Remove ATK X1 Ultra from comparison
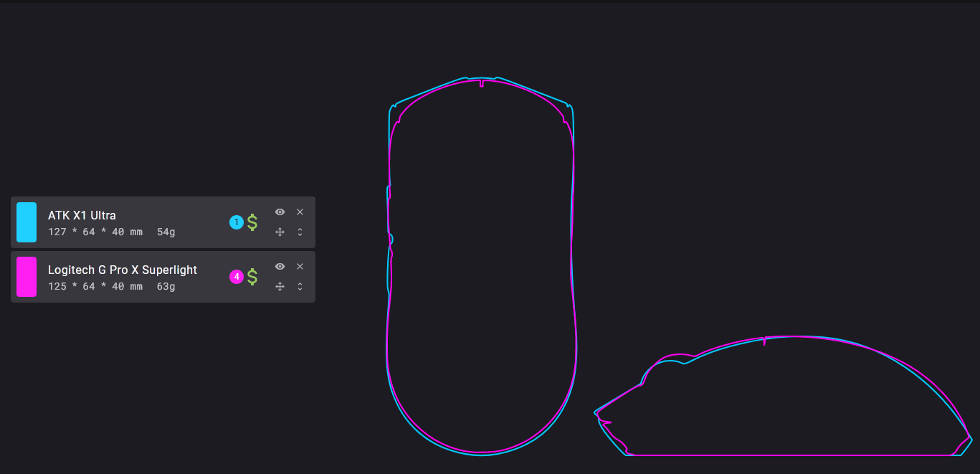Screen dimensions: 980x474 [x=300, y=212]
